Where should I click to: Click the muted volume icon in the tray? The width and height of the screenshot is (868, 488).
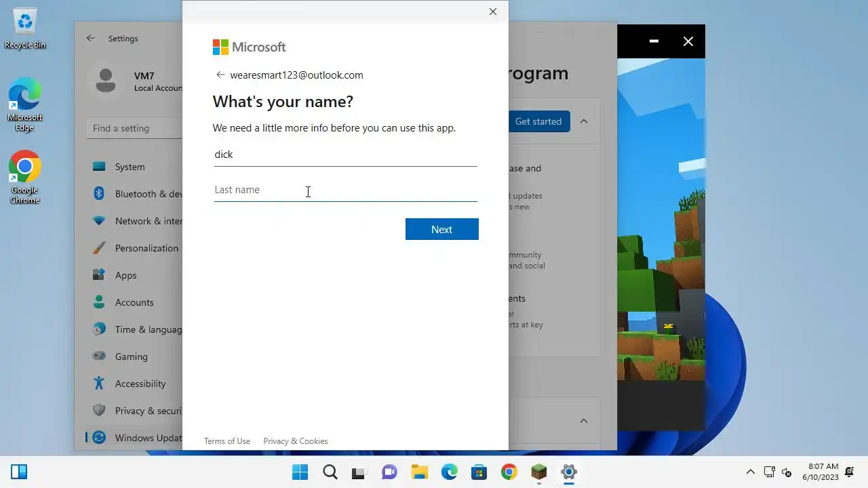[x=787, y=472]
